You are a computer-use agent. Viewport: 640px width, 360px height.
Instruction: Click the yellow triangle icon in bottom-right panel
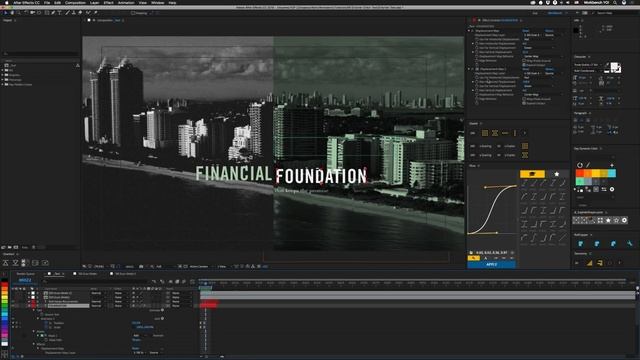589,263
